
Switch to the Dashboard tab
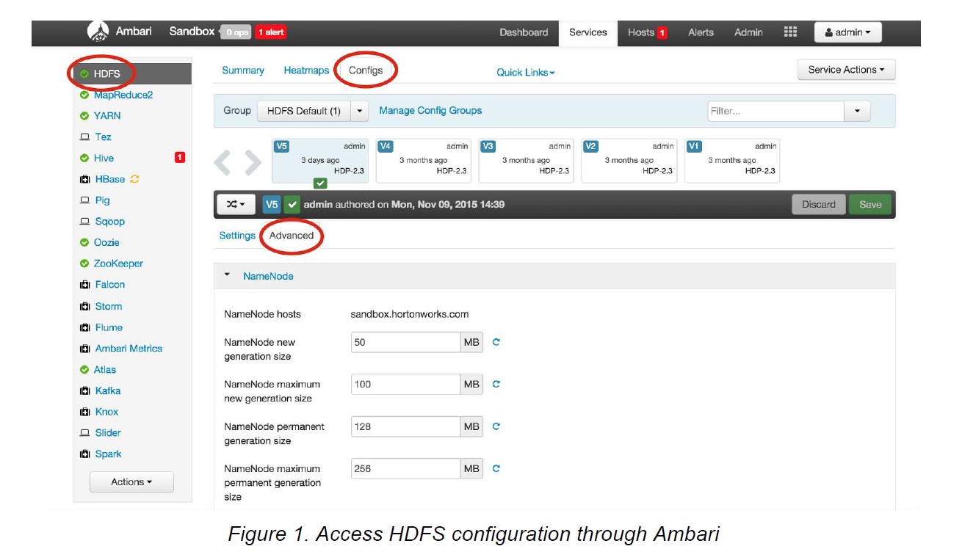click(x=524, y=32)
